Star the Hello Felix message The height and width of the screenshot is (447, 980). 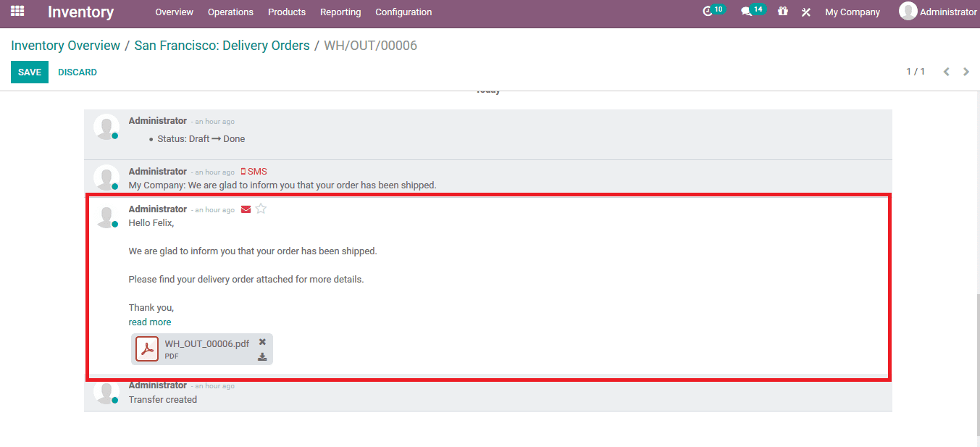point(261,209)
